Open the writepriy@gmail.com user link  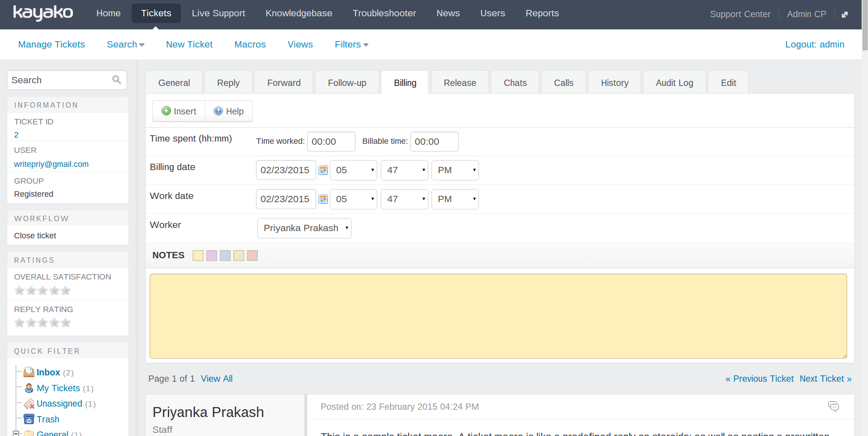pos(51,164)
